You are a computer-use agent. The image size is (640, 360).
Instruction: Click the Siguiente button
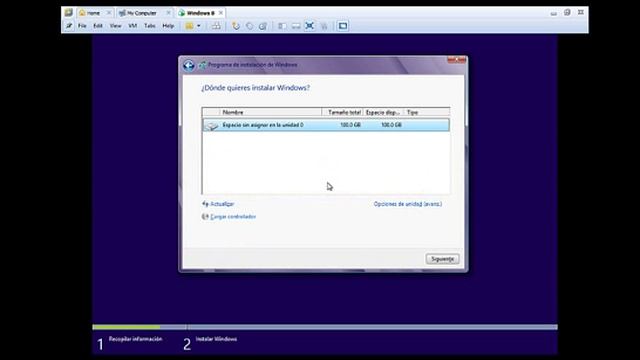[x=442, y=259]
